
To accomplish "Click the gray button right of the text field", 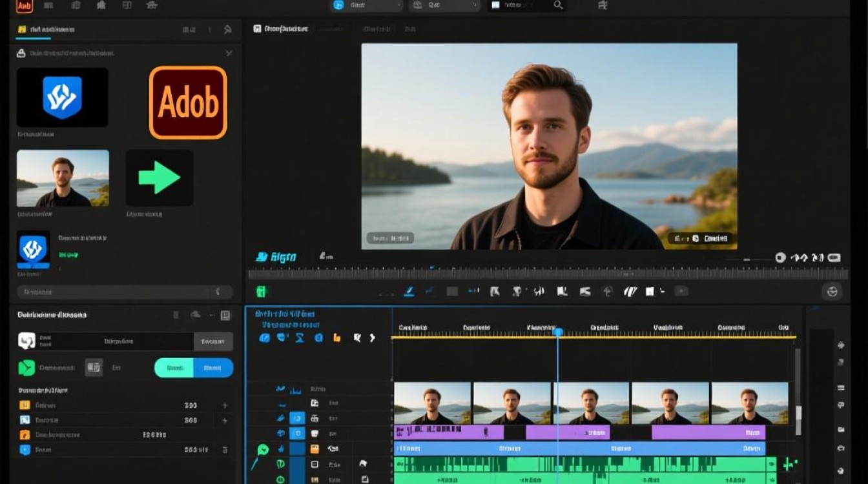I will [213, 341].
